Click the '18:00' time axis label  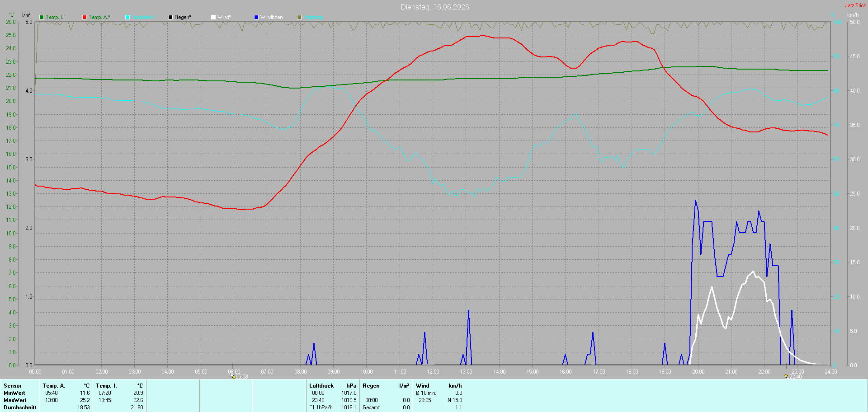632,372
